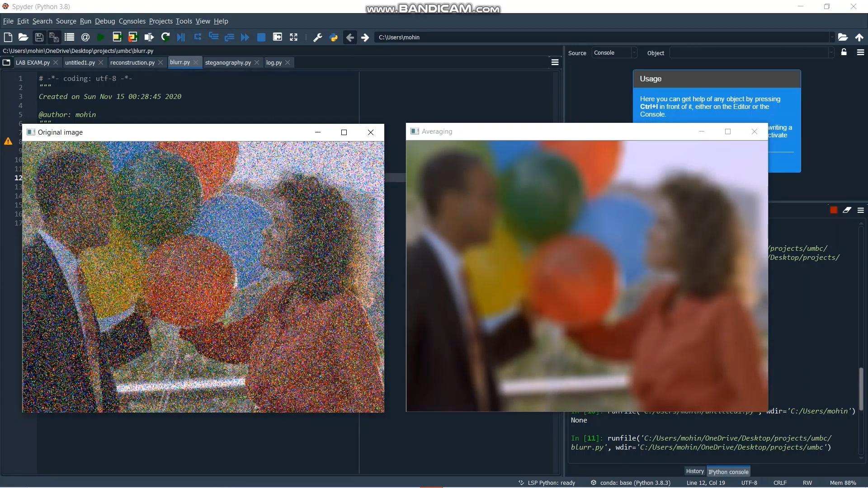The width and height of the screenshot is (868, 488).
Task: Switch to steganography.py tab
Action: pyautogui.click(x=228, y=63)
